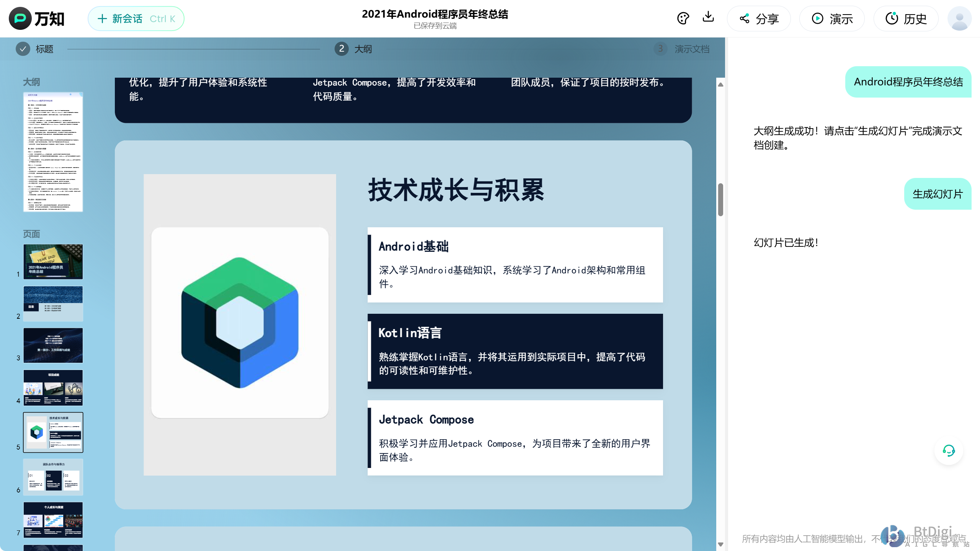The image size is (980, 551).
Task: Open 历史 history panel
Action: tap(906, 18)
